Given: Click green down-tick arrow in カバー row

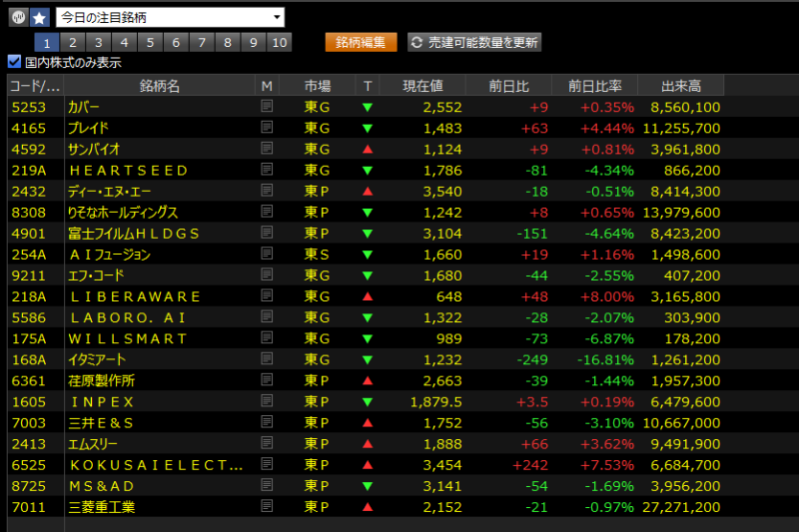Looking at the screenshot, I should point(368,108).
